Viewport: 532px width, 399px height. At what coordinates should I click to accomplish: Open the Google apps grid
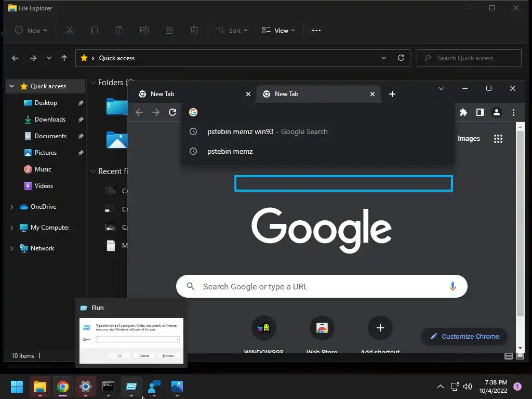(x=498, y=138)
